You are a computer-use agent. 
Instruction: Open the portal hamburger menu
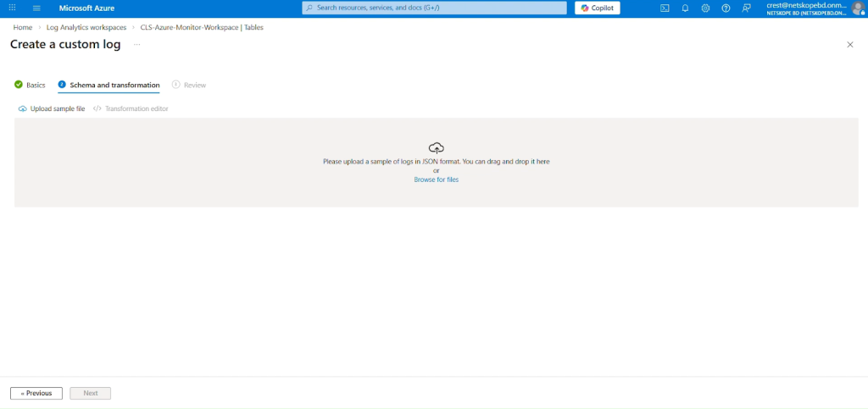pos(36,8)
